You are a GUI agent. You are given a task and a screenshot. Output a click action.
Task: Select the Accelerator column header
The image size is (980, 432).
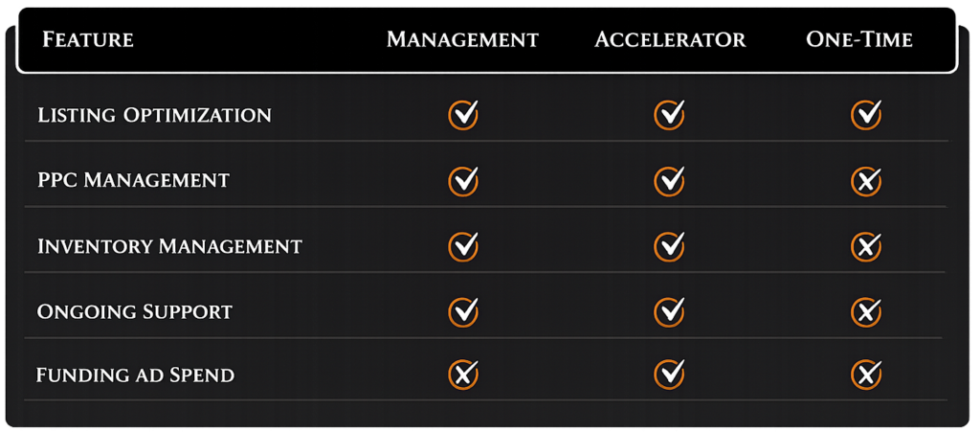pos(669,40)
